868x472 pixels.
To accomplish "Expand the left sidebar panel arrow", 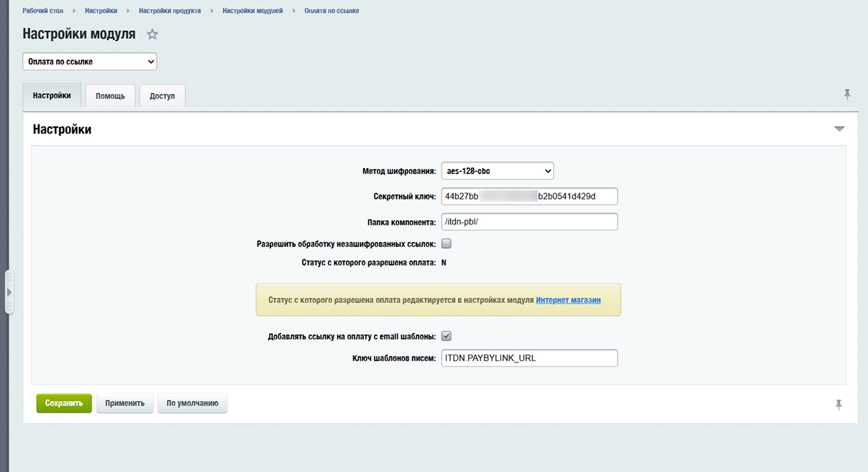I will [9, 292].
